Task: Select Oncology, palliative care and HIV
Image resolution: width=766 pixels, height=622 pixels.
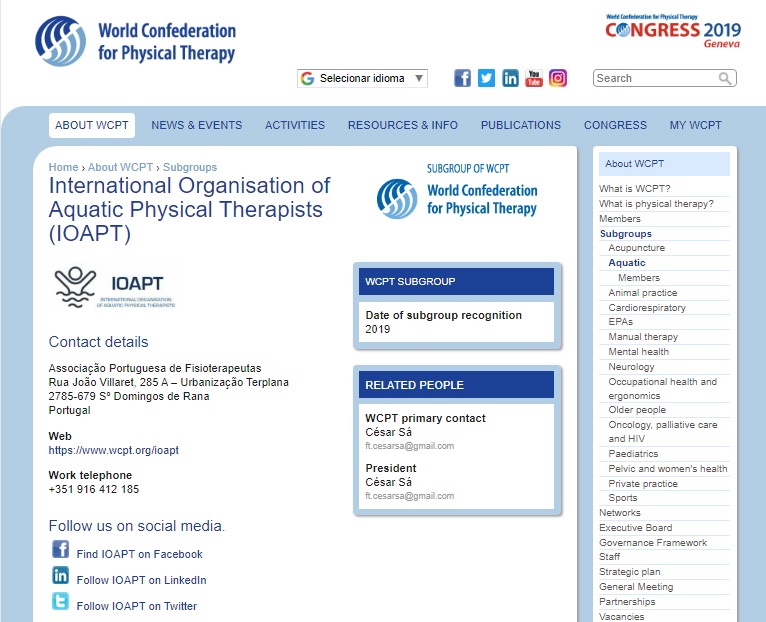Action: click(663, 431)
